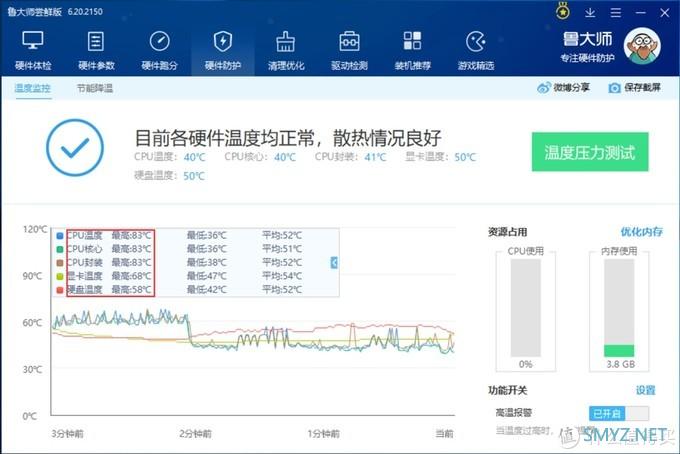Click the 平均:51℃ value in CPU核心 row

coord(282,249)
